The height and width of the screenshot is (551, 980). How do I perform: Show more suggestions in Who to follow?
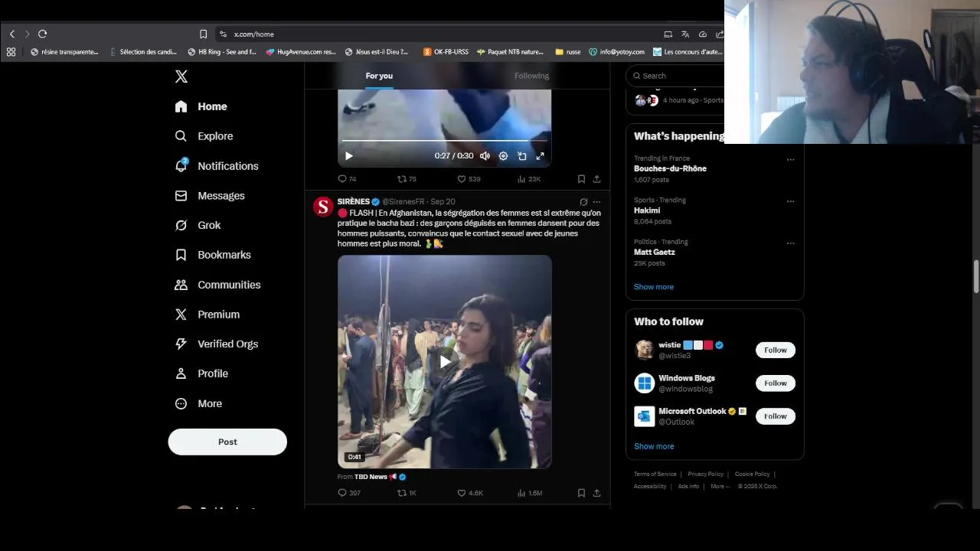654,446
